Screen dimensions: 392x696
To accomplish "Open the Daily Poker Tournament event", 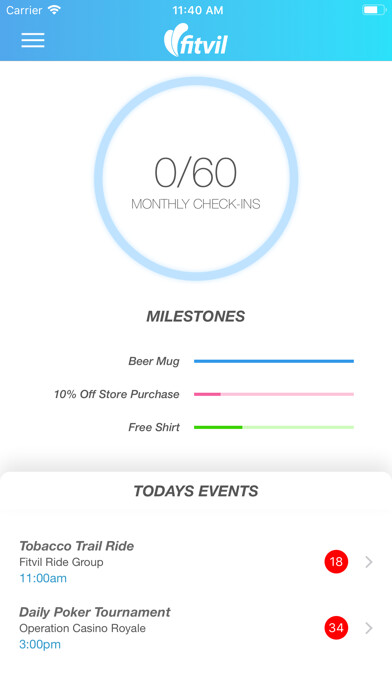I will (196, 628).
